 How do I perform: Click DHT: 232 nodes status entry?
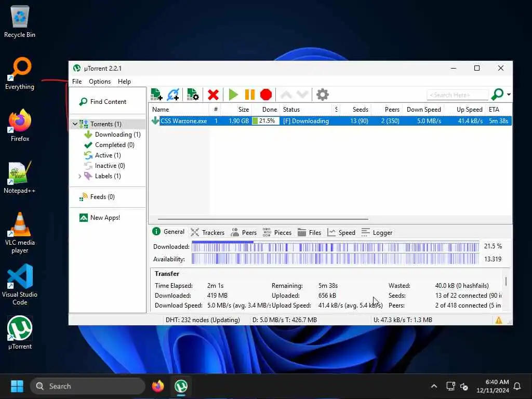point(203,320)
